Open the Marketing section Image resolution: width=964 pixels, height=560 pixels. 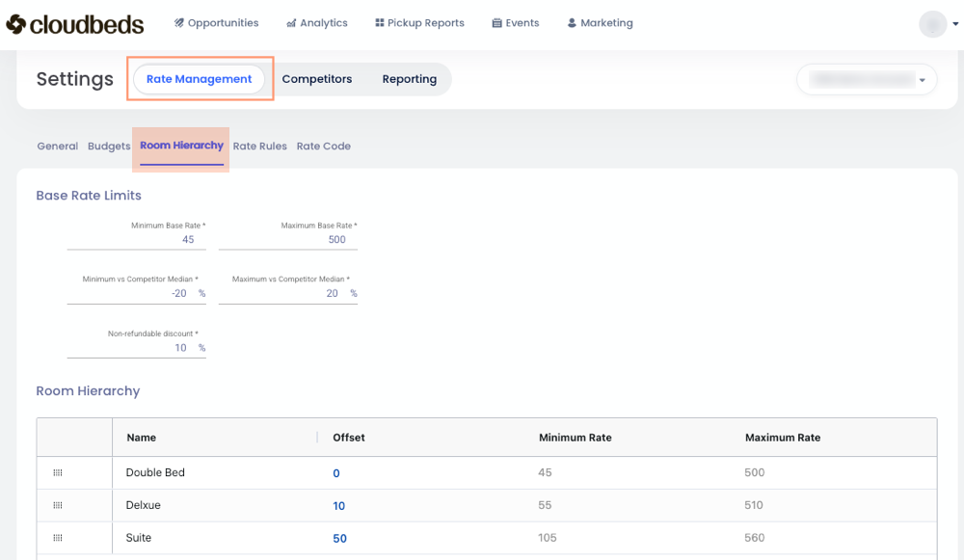600,23
